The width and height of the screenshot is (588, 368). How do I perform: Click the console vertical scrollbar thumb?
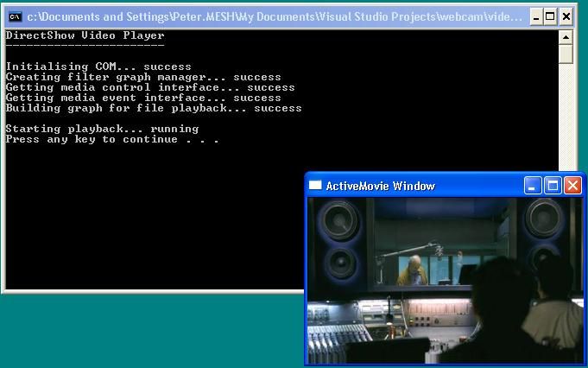point(566,54)
